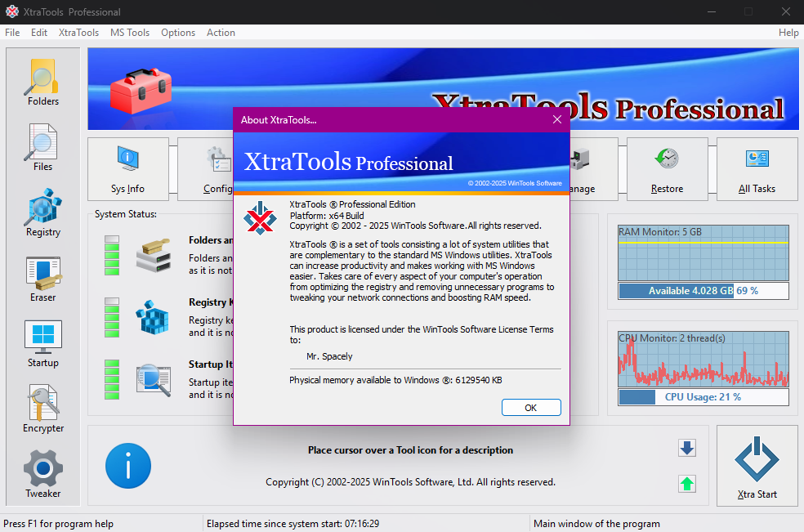Click the red toolbox logo in banner
Screen dimensions: 804x532
[141, 91]
